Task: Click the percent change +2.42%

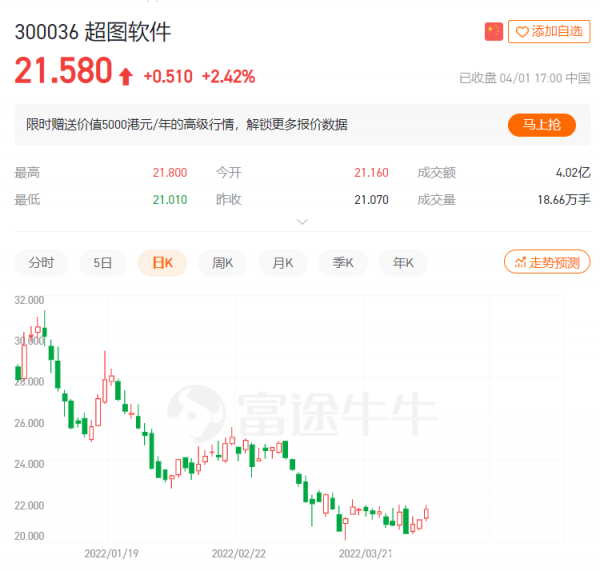Action: [x=228, y=77]
